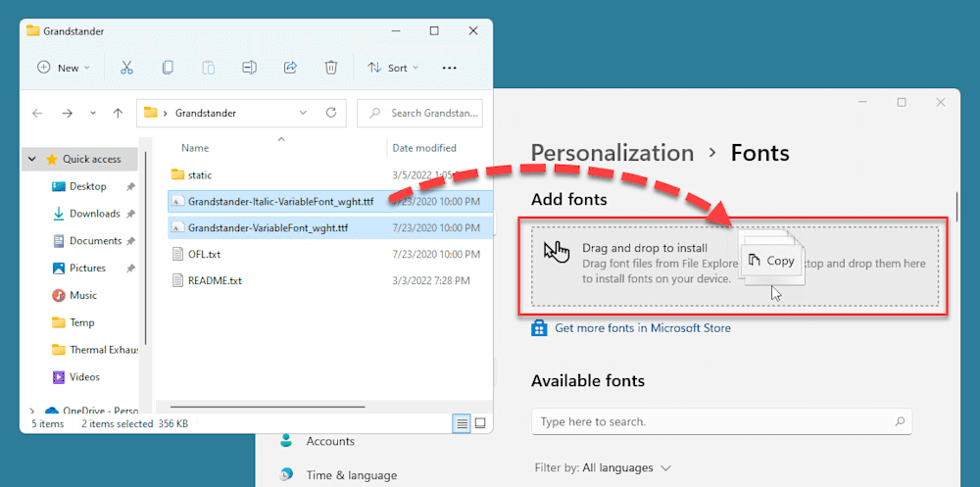Select the README.txt file
980x487 pixels.
tap(215, 281)
